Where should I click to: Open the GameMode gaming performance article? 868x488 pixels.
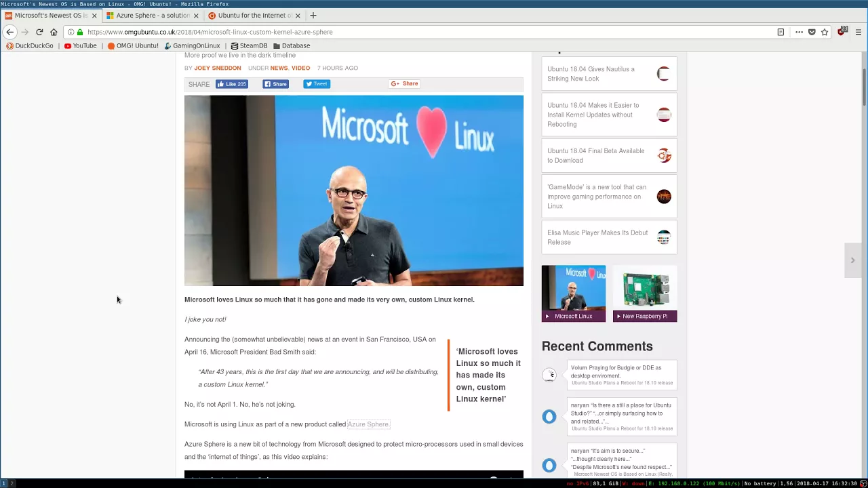coord(596,197)
